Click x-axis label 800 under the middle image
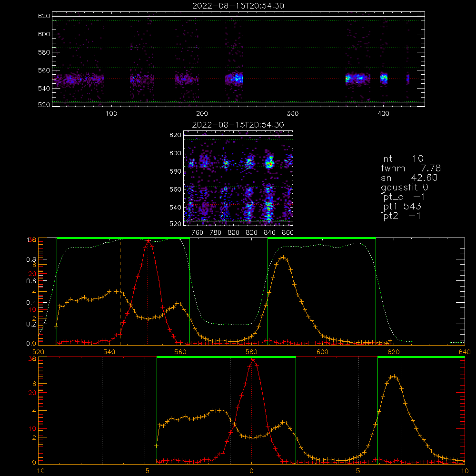 (x=233, y=233)
